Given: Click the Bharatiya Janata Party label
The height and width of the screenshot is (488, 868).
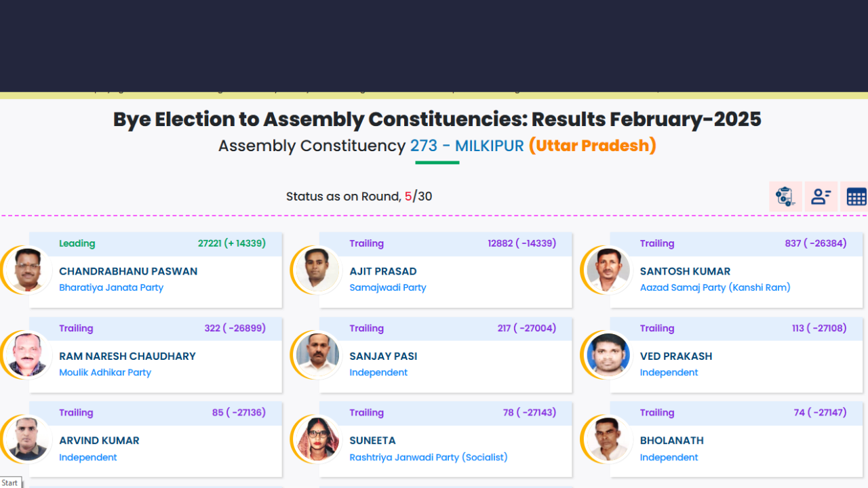Looking at the screenshot, I should click(111, 287).
